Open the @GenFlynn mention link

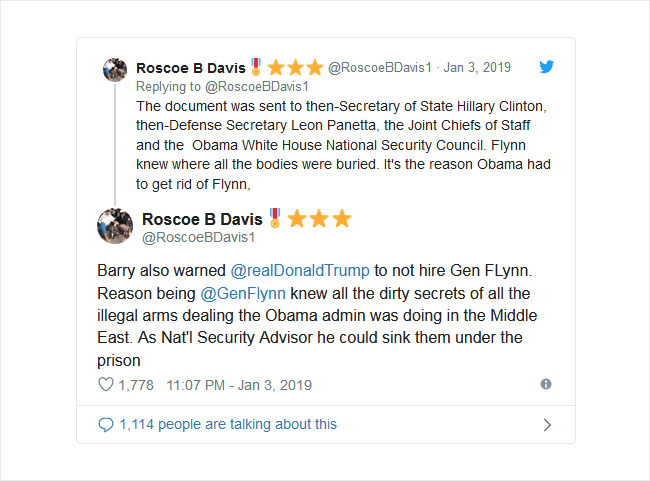(243, 294)
